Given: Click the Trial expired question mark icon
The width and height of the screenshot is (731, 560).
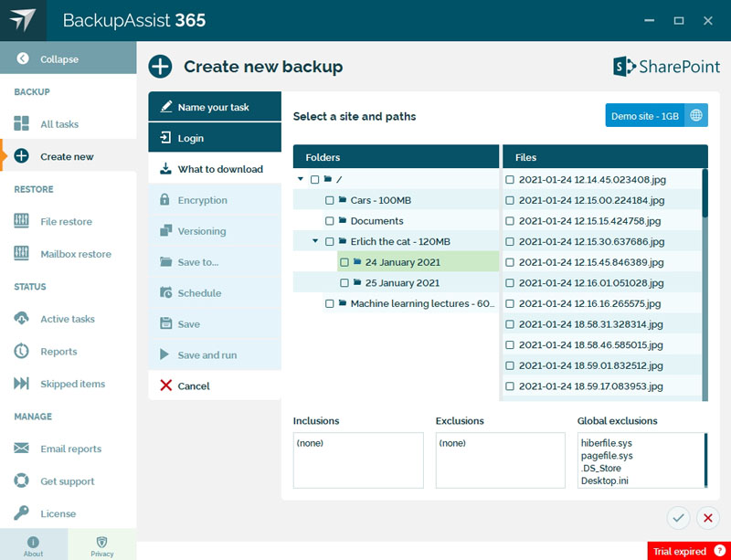Looking at the screenshot, I should click(719, 551).
